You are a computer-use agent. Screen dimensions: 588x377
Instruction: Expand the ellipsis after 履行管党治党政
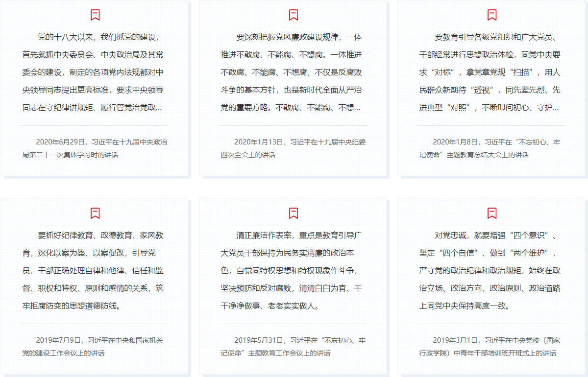159,108
